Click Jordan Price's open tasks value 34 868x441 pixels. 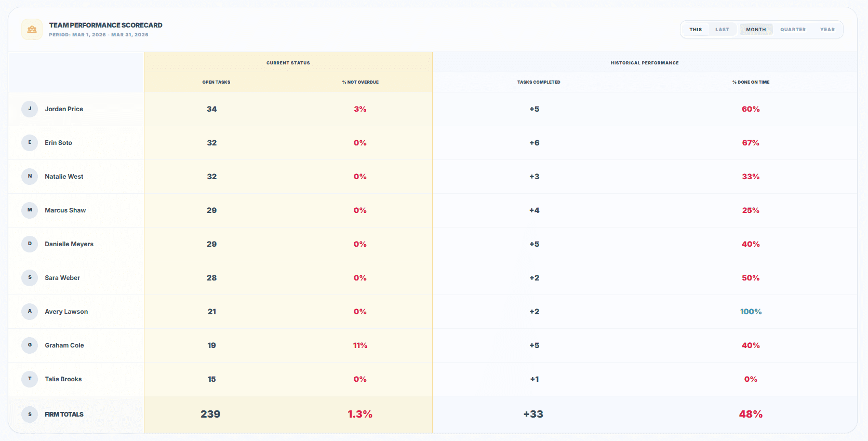click(212, 109)
